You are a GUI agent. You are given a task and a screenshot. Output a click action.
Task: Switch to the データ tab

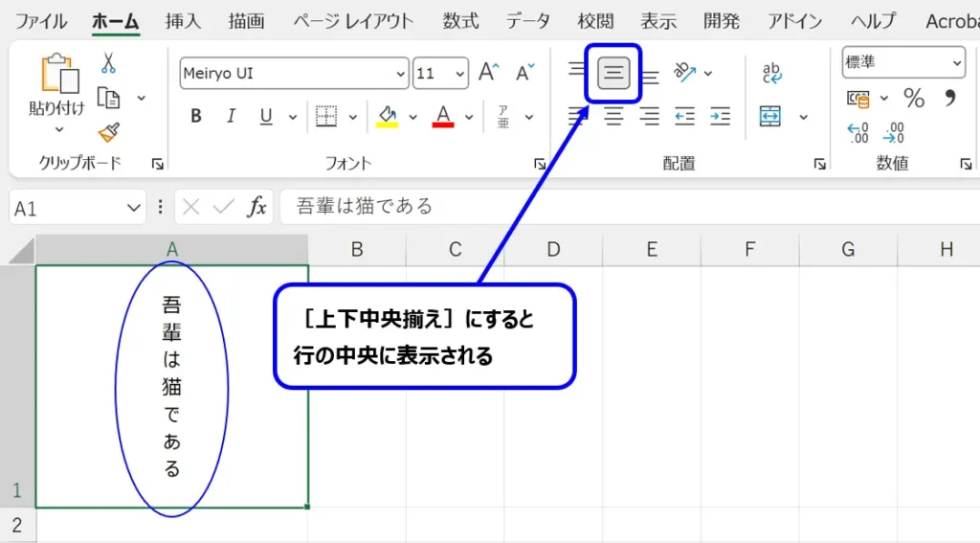[x=528, y=21]
